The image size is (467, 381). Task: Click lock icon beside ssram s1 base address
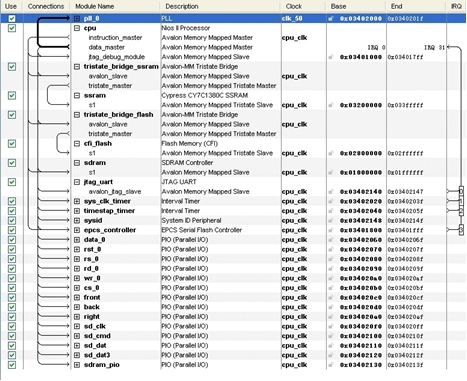click(x=331, y=105)
